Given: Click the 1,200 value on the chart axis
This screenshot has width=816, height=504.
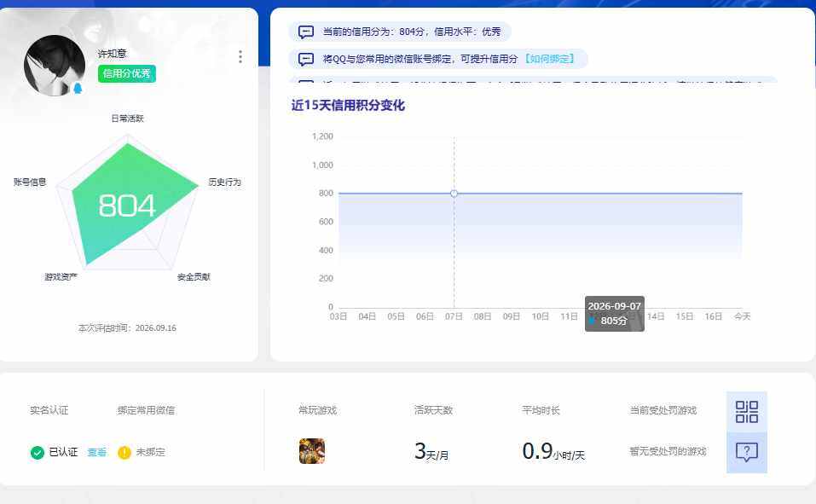Looking at the screenshot, I should click(x=322, y=136).
